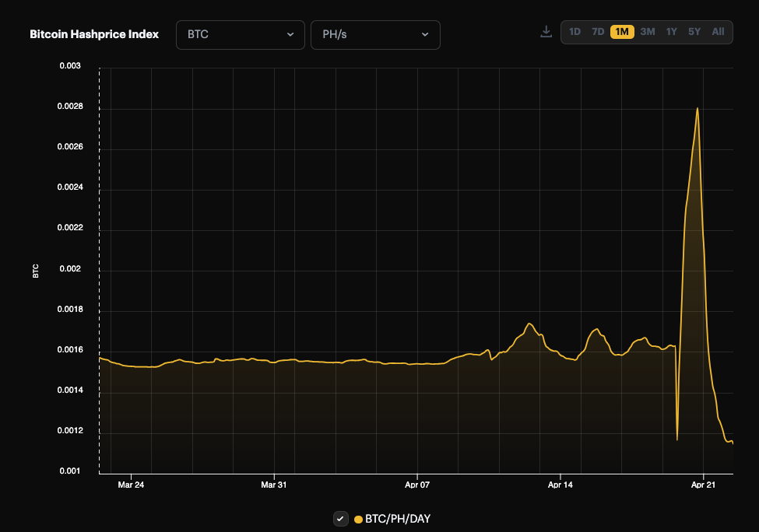The height and width of the screenshot is (532, 759).
Task: Select the 5Y timeframe
Action: point(693,32)
